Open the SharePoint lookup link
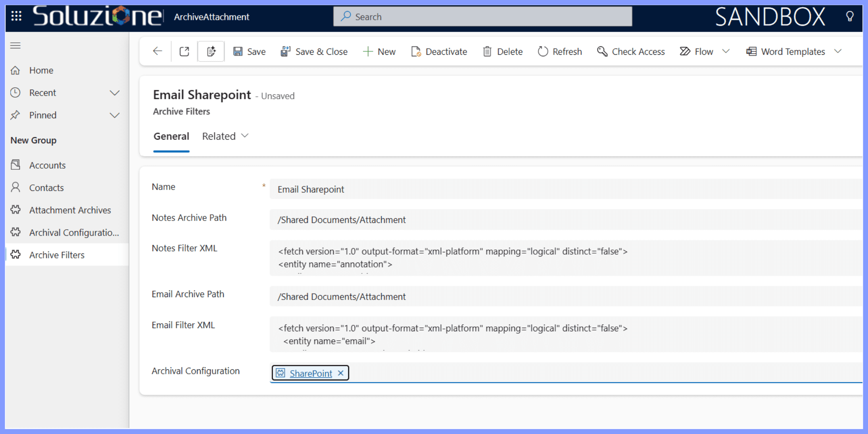The height and width of the screenshot is (434, 868). (311, 373)
